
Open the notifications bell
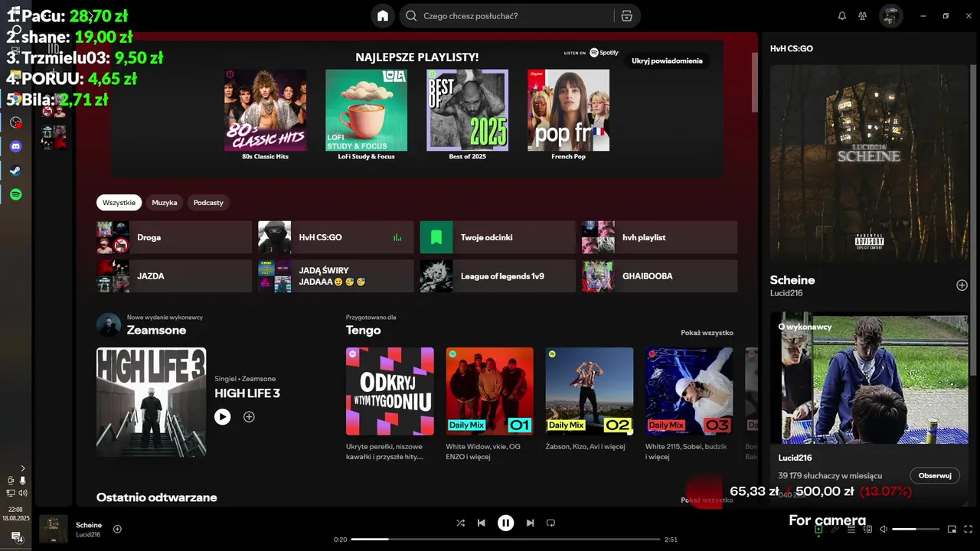842,16
